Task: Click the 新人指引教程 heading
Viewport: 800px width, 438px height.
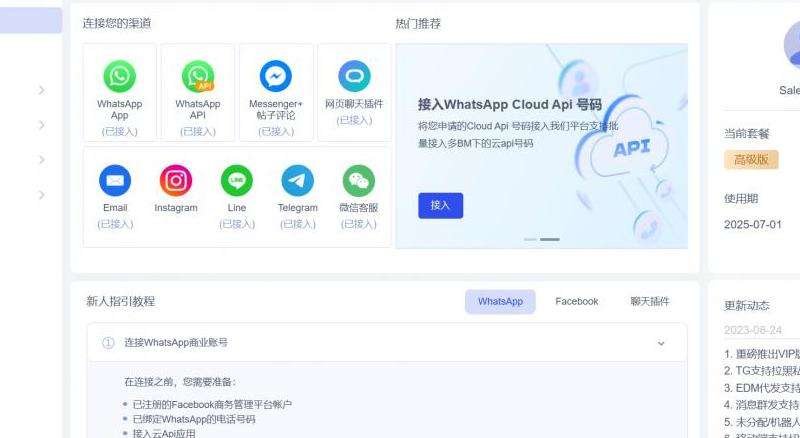Action: (x=120, y=302)
